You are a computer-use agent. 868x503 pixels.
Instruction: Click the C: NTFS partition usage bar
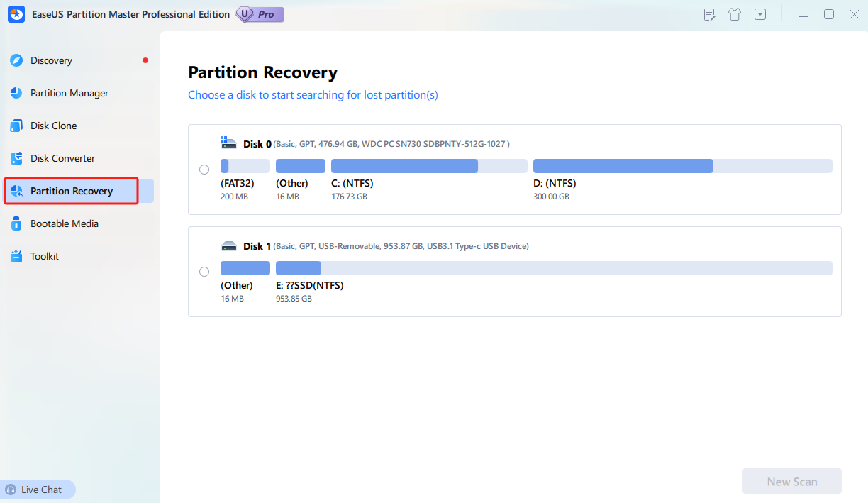[x=429, y=166]
